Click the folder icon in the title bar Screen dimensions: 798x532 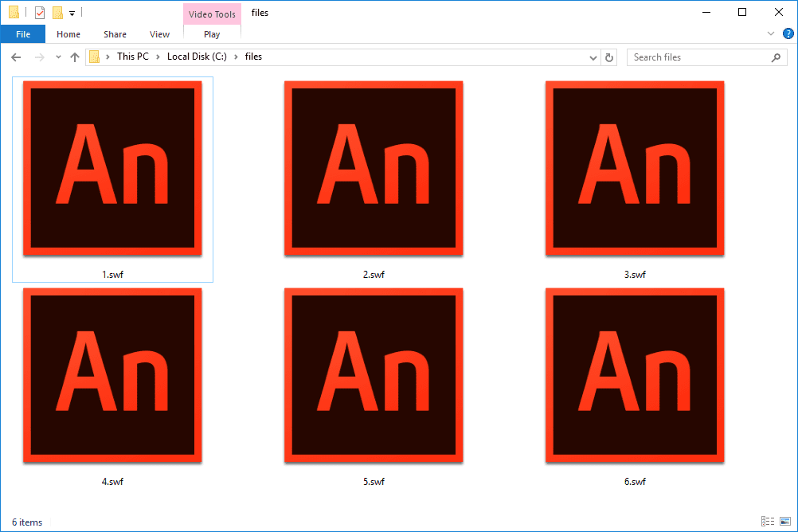pos(14,12)
